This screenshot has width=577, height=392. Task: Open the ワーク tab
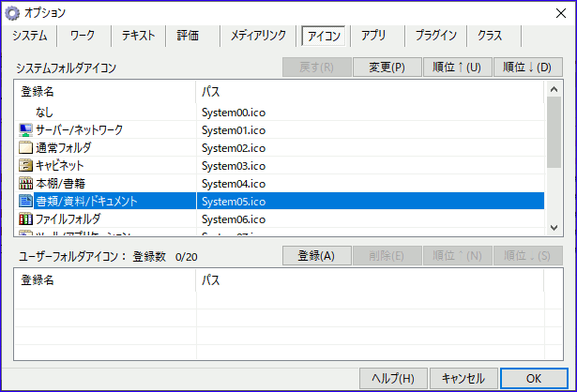tap(83, 36)
